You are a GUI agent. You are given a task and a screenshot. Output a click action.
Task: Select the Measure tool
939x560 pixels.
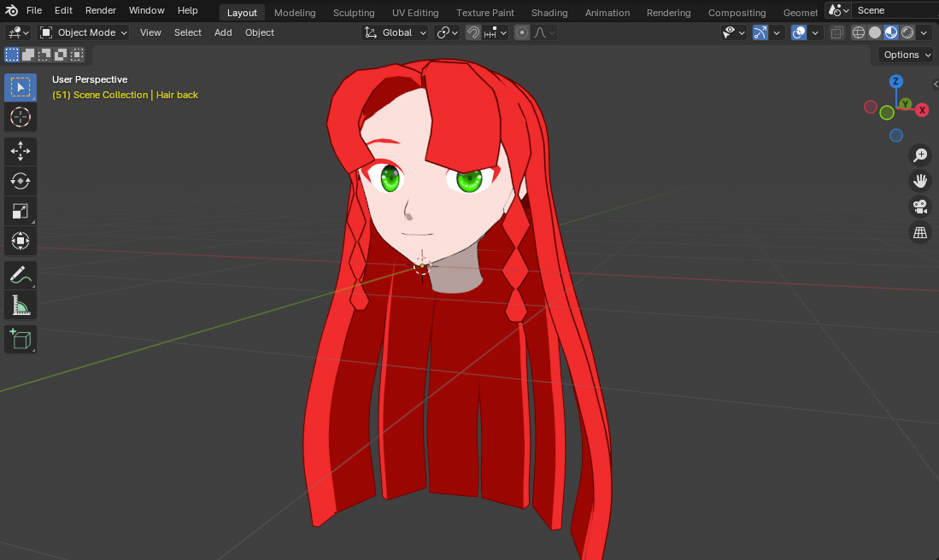21,305
